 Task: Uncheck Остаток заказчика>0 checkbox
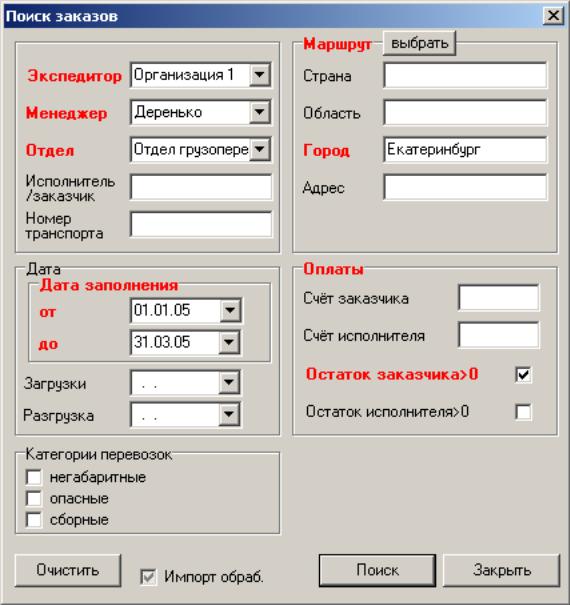tap(523, 375)
